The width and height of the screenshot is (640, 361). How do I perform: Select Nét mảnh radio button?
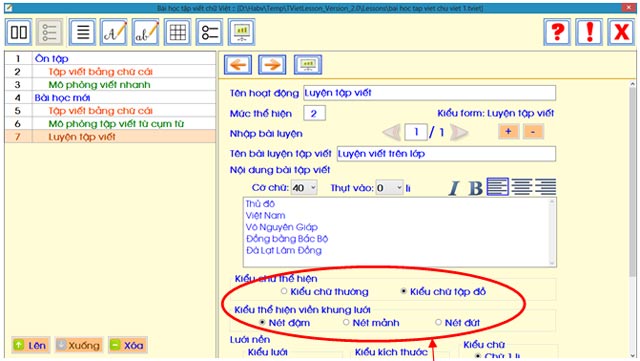pos(346,322)
